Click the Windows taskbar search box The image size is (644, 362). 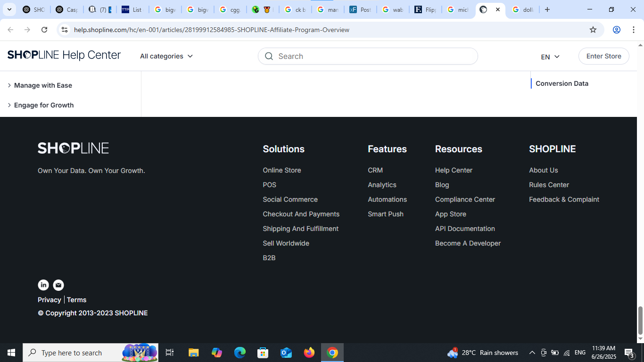pos(91,353)
